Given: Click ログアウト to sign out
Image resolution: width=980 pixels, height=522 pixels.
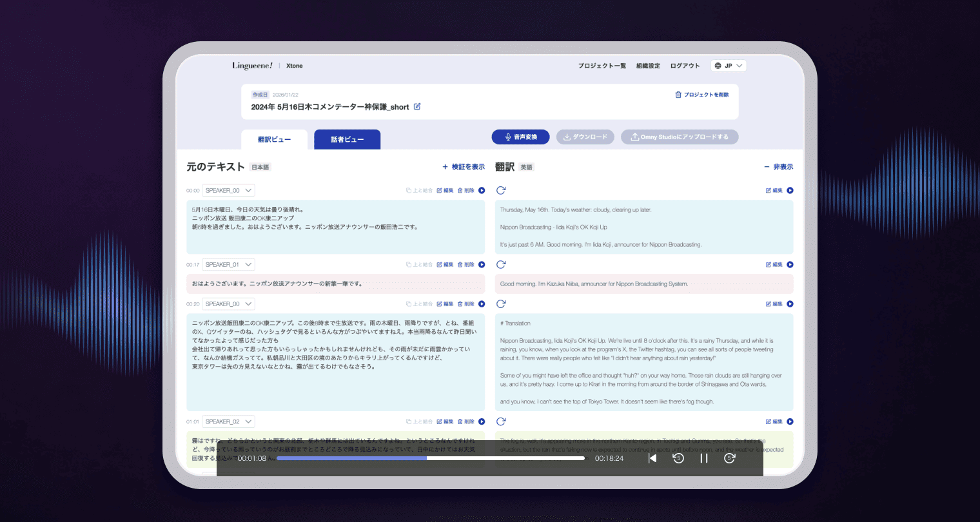Looking at the screenshot, I should [x=685, y=66].
